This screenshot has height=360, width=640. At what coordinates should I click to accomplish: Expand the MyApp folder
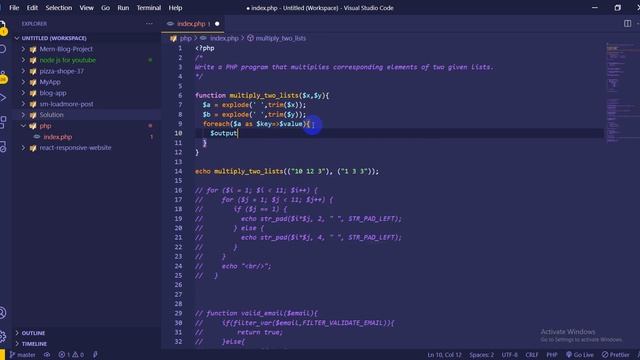pos(23,82)
